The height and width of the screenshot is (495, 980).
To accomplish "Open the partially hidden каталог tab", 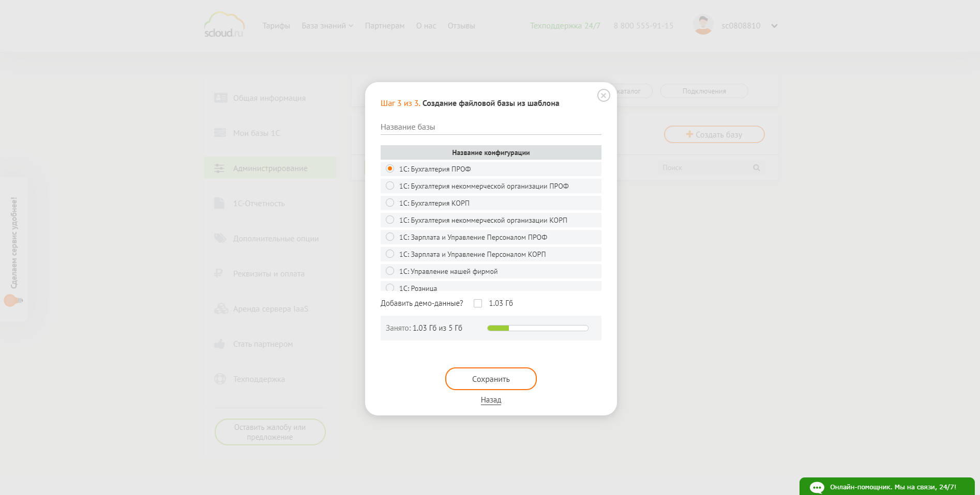I will click(634, 91).
